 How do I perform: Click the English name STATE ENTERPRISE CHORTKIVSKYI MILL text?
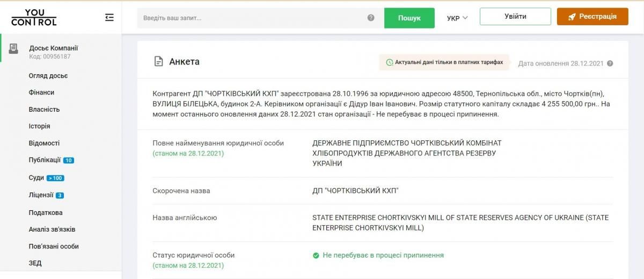click(460, 223)
